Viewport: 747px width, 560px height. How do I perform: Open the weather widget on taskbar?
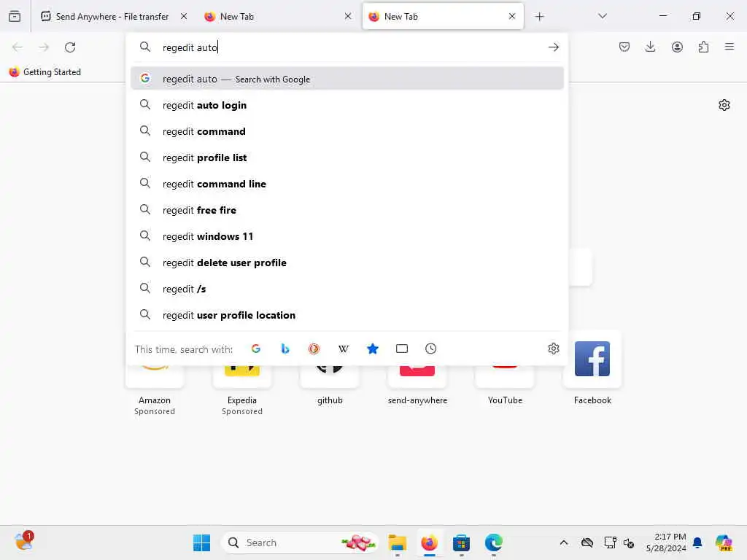coord(24,542)
